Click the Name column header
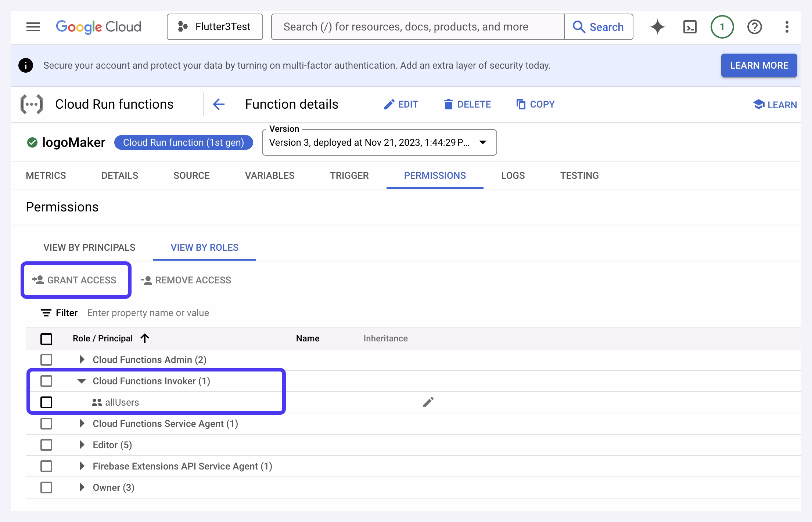The width and height of the screenshot is (812, 522). (x=308, y=338)
